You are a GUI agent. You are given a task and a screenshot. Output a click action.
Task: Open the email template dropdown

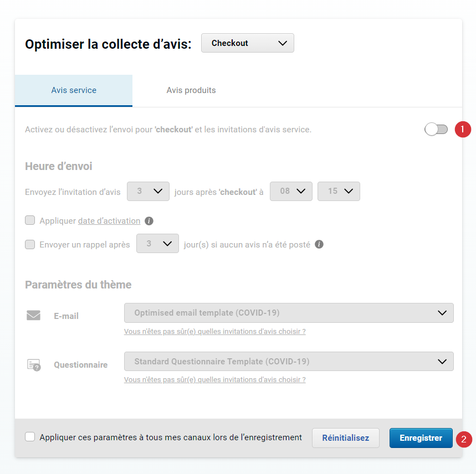coord(289,313)
